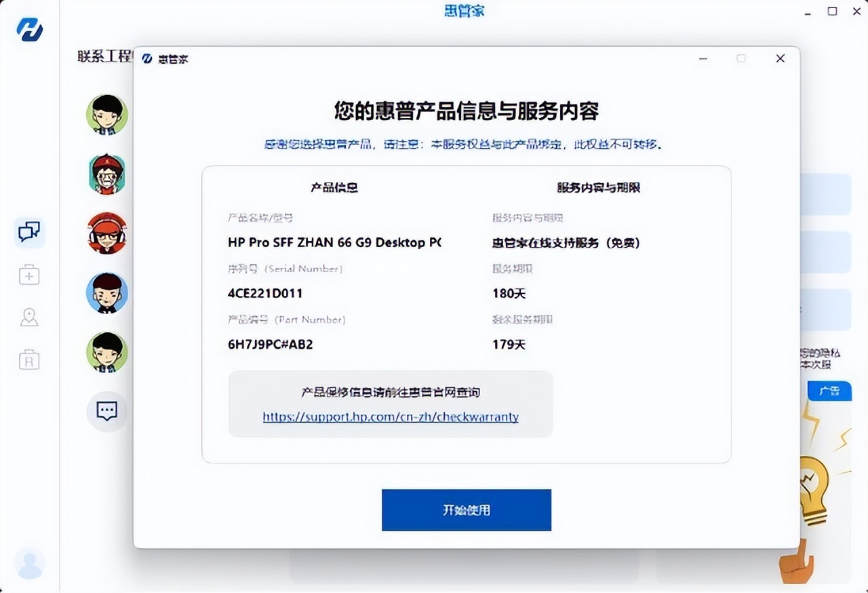Viewport: 868px width, 593px height.
Task: Click the 惠管家在线支持服务 (免费) text
Action: coord(566,242)
